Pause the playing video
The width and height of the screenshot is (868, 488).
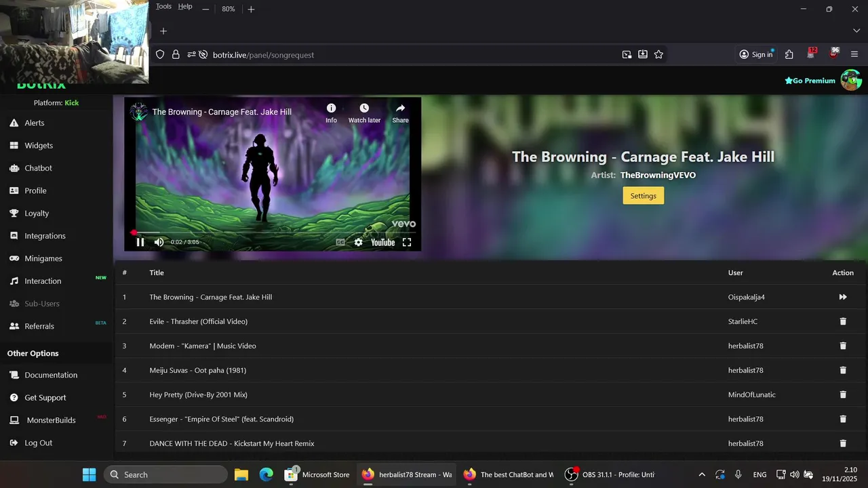[x=140, y=242]
